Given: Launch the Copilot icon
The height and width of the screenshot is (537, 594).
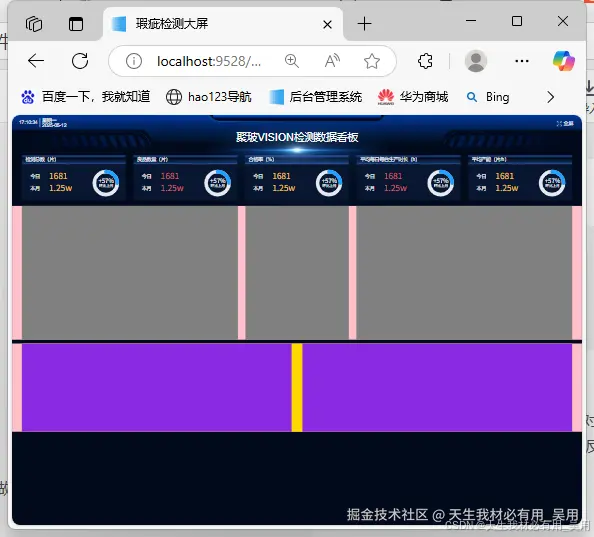Looking at the screenshot, I should pyautogui.click(x=564, y=61).
